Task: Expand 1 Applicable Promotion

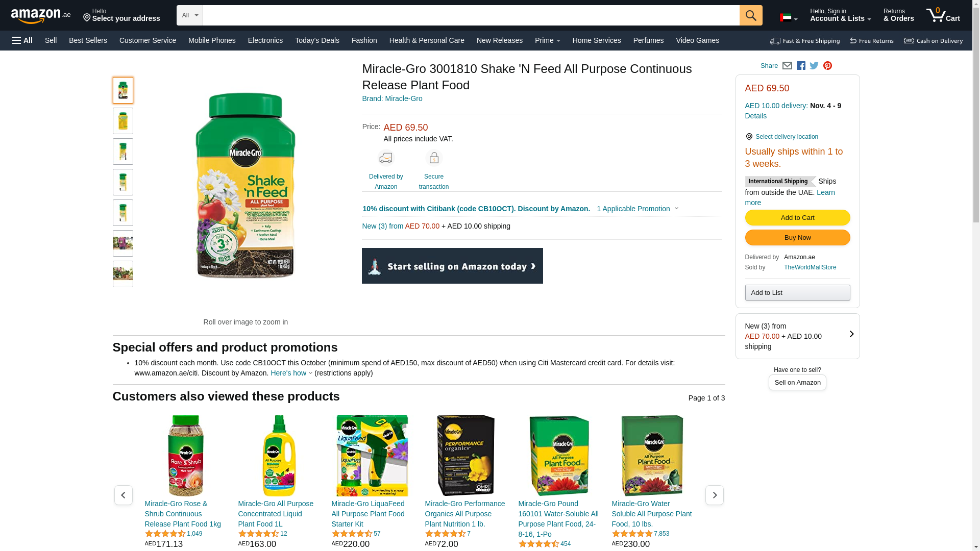Action: click(638, 209)
